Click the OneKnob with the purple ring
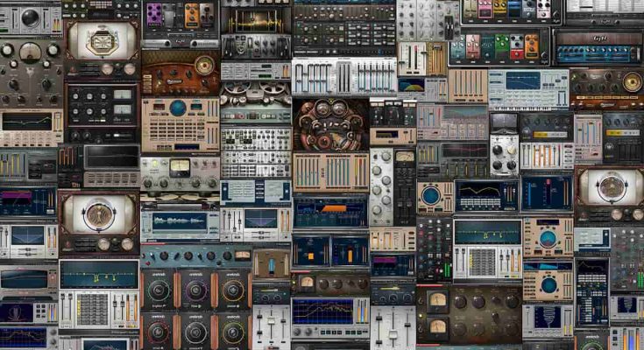This screenshot has width=644, height=350. click(x=195, y=290)
